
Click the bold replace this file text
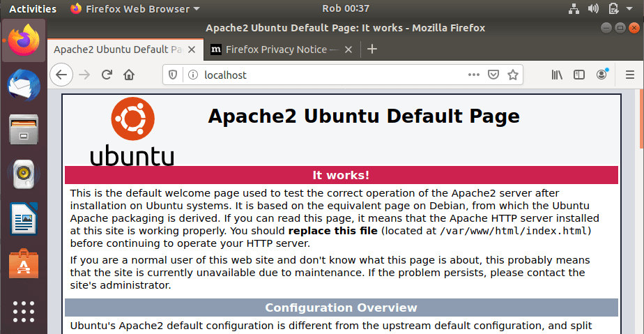click(332, 231)
